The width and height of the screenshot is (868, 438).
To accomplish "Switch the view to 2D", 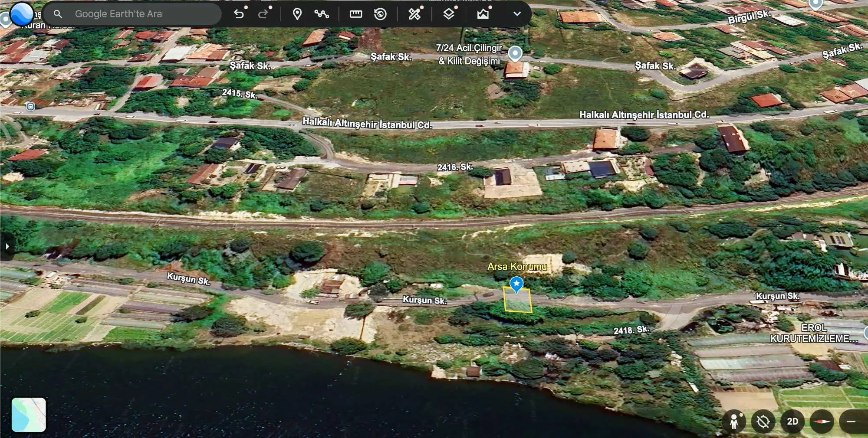I will coord(792,422).
